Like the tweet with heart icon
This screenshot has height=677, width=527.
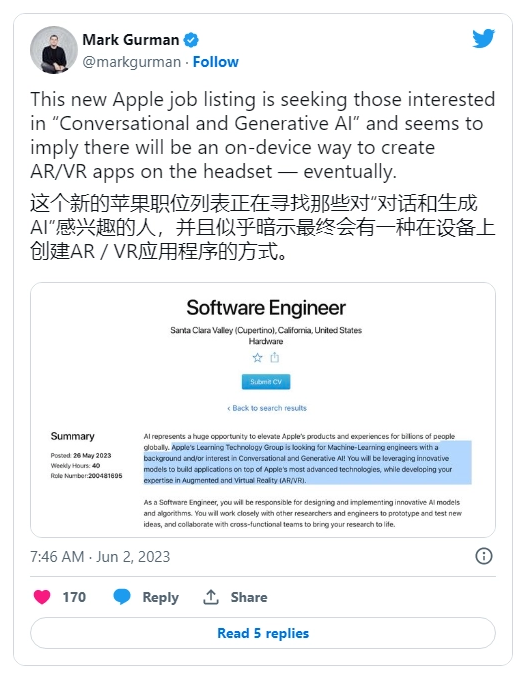(42, 597)
